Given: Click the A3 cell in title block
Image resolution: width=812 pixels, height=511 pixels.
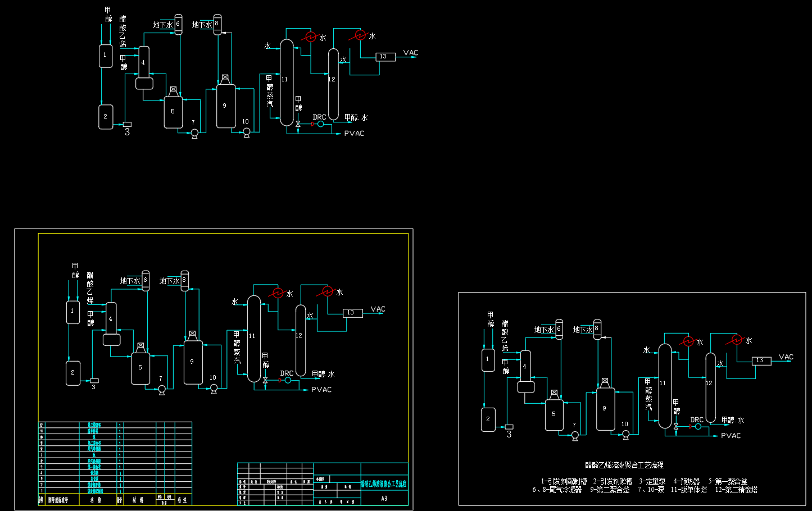Looking at the screenshot, I should click(384, 498).
